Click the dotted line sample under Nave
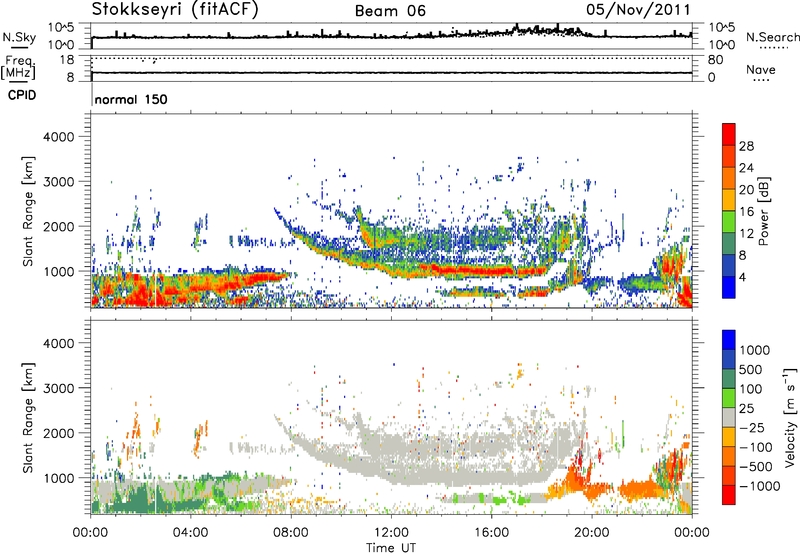Image resolution: width=800 pixels, height=554 pixels. coord(761,80)
